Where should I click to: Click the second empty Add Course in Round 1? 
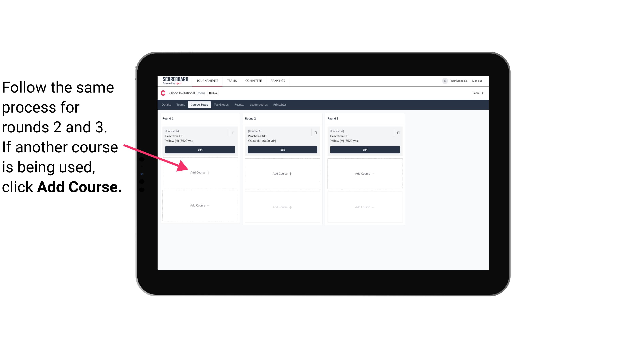(x=199, y=205)
